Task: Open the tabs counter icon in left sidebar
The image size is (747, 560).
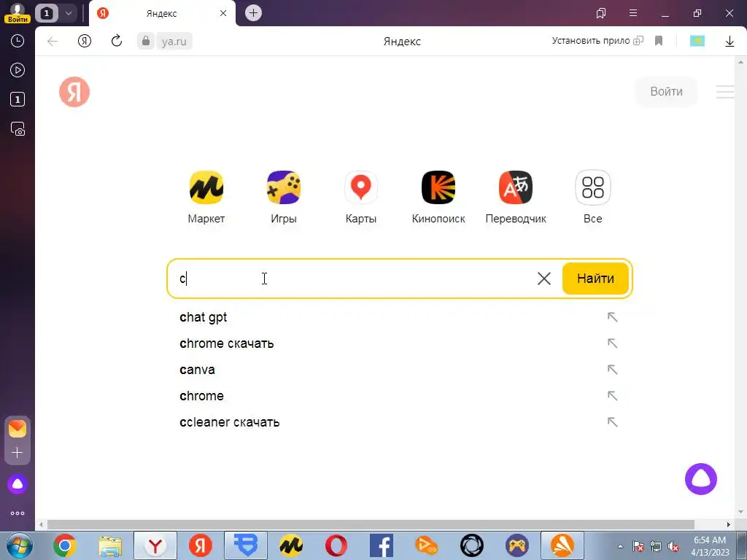Action: pos(18,99)
